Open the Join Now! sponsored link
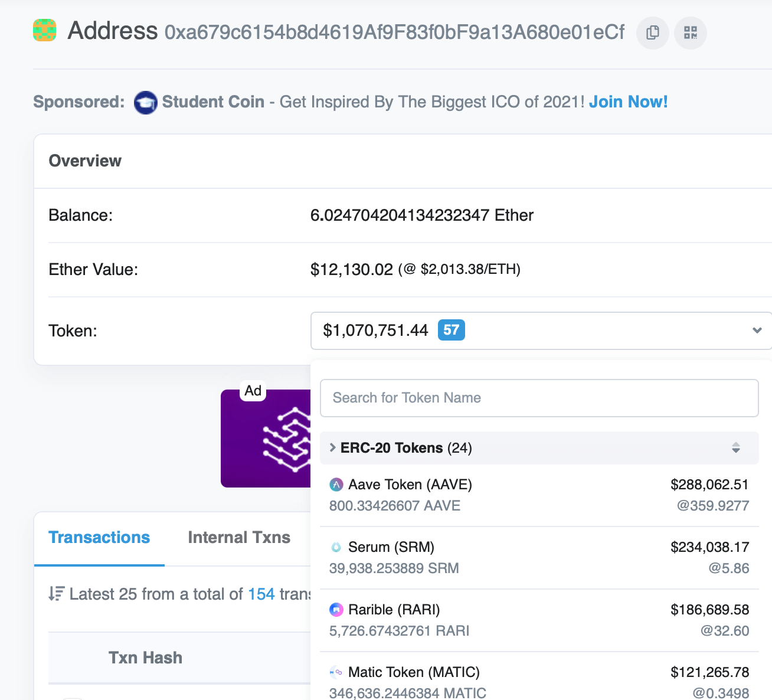The width and height of the screenshot is (772, 700). 628,102
